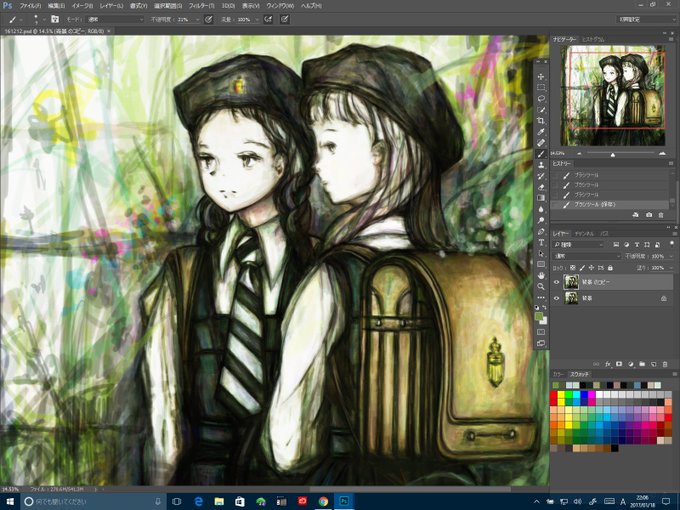Click the navigator zoom slider handle
680x510 pixels.
613,154
